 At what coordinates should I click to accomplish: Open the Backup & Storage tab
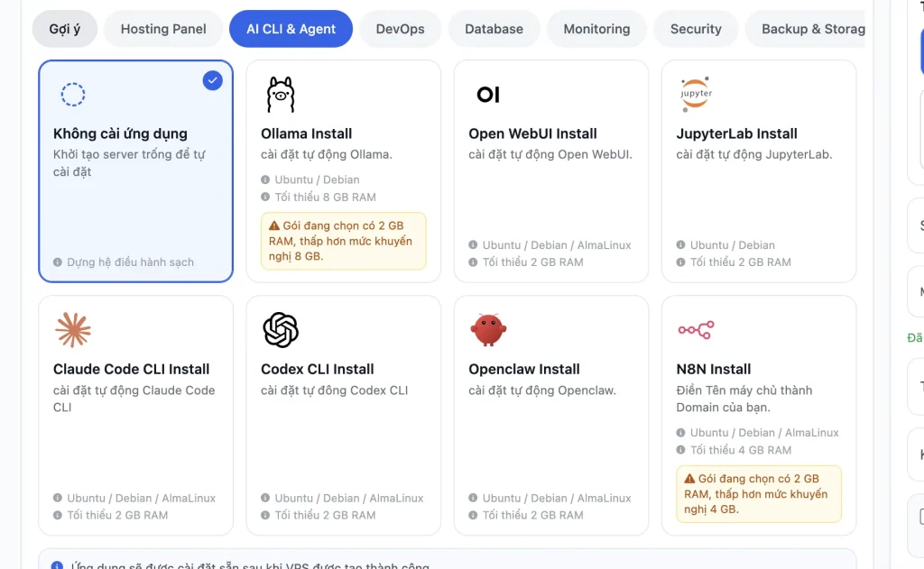[805, 29]
